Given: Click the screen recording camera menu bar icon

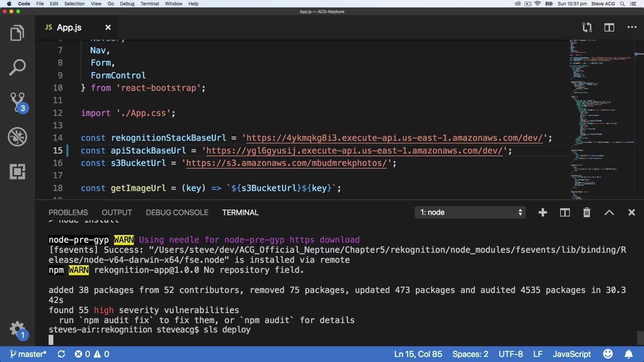Looking at the screenshot, I should [527, 4].
